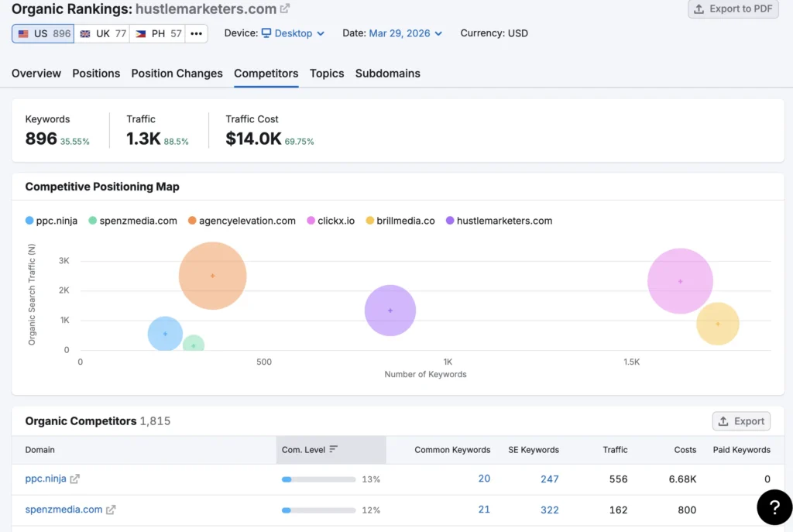Click spenzmedia.com costs value 800
Screen dimensions: 793x532
pos(687,510)
